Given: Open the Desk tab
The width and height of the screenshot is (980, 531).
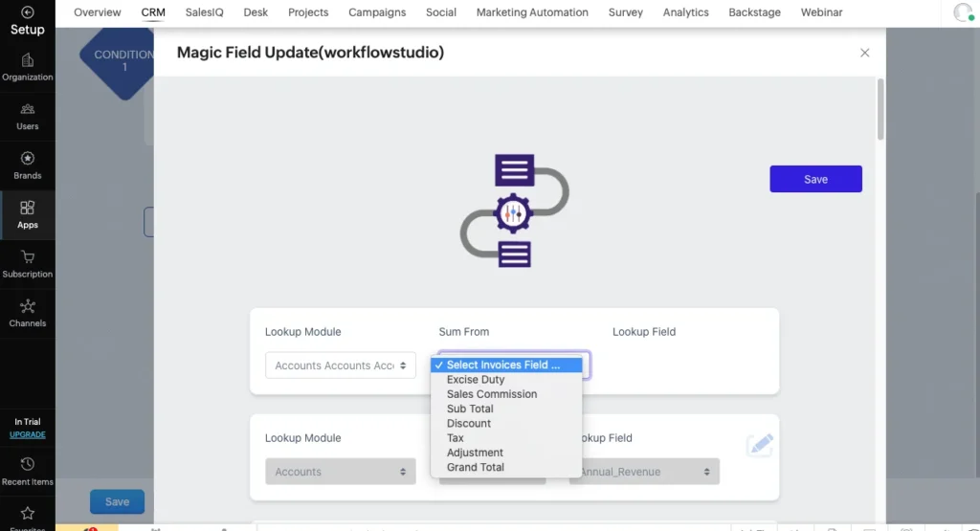Looking at the screenshot, I should 256,12.
